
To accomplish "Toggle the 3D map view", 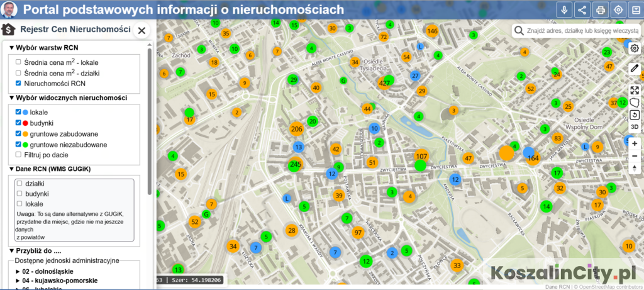I will 635,126.
